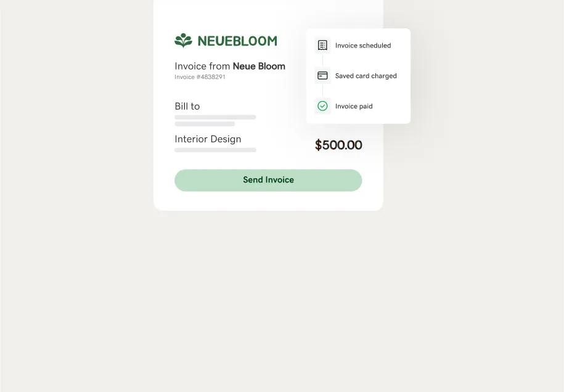Image resolution: width=564 pixels, height=392 pixels.
Task: Select the placeholder line under Interior Design
Action: [x=215, y=150]
